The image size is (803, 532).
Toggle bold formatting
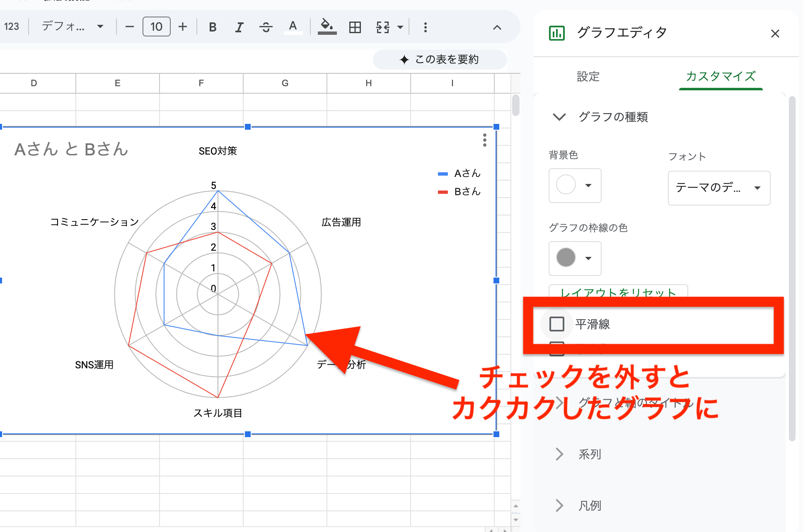pos(212,27)
